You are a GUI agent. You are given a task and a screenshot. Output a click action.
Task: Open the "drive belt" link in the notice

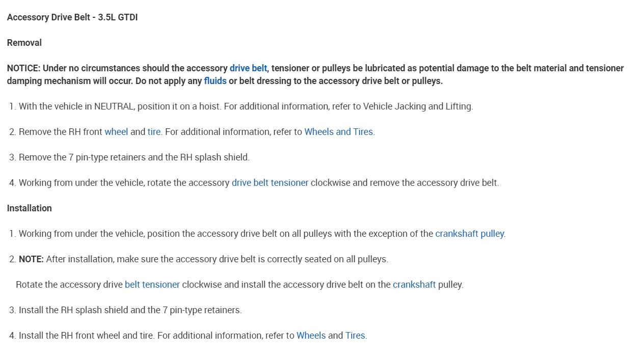point(248,68)
